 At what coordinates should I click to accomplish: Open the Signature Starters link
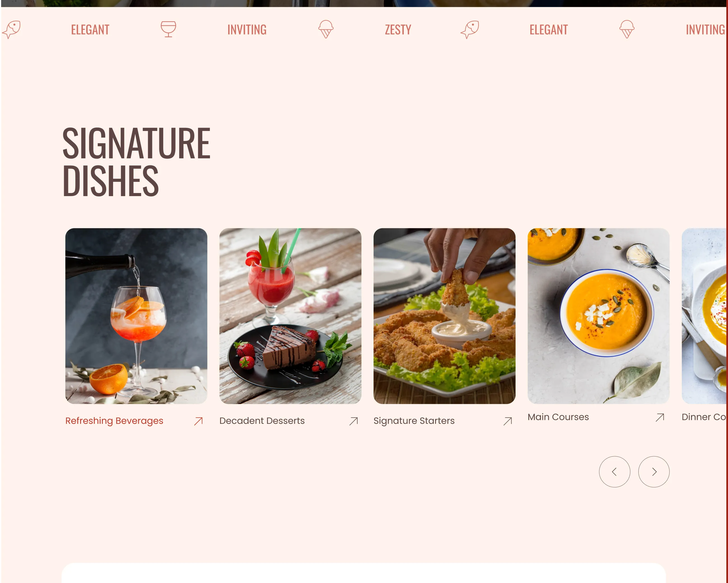(414, 421)
